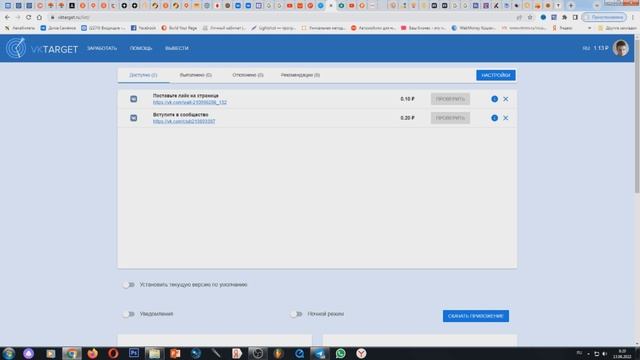The width and height of the screenshot is (640, 360).
Task: Bookmark this page with the star icon
Action: (x=530, y=17)
